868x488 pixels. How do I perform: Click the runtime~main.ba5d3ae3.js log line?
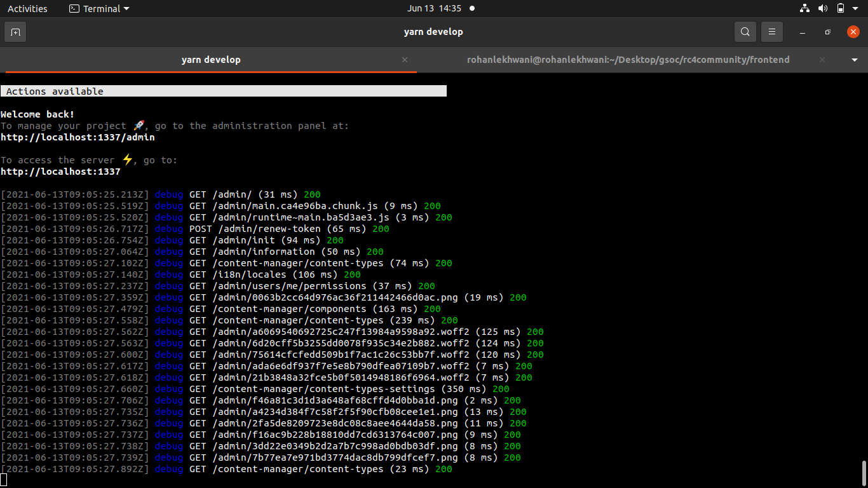pos(226,217)
